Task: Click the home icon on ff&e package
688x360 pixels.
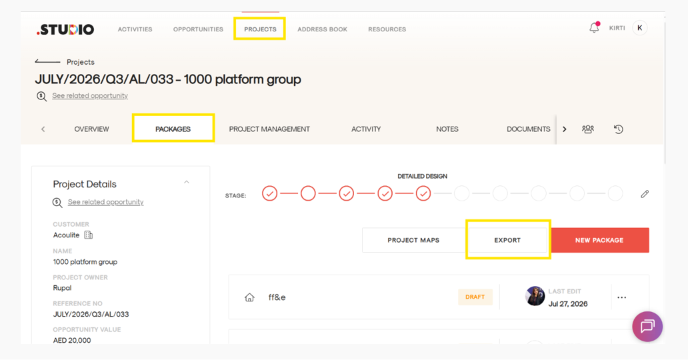Action: (249, 298)
